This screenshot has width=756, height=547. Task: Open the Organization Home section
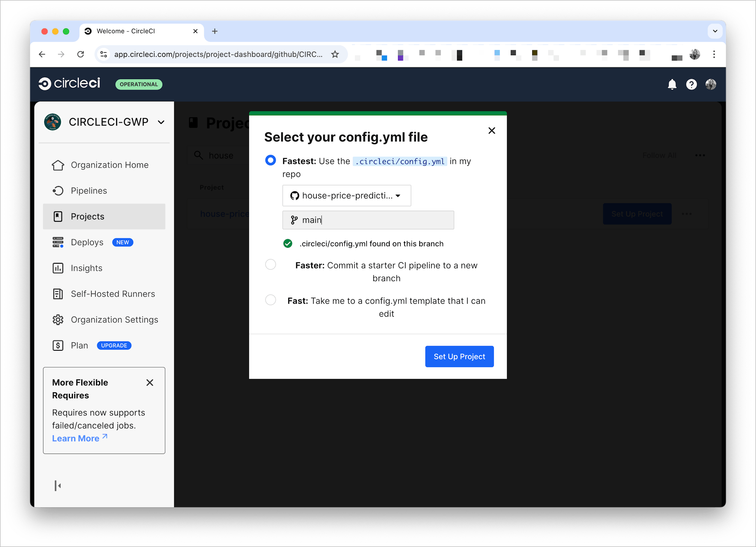point(109,165)
